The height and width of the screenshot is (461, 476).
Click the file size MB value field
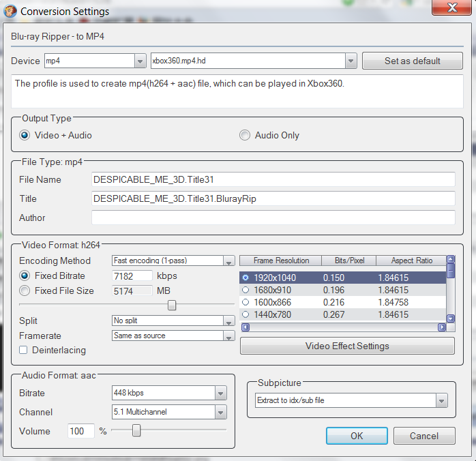point(132,291)
